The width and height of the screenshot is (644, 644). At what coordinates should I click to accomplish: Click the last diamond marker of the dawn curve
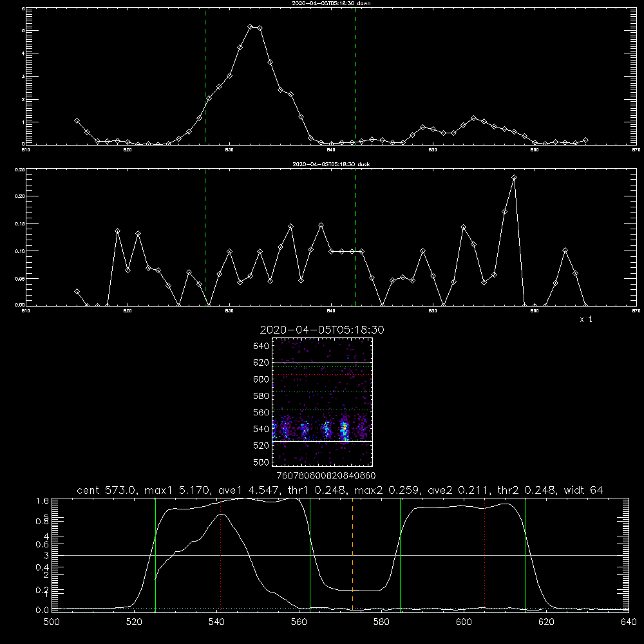[585, 140]
